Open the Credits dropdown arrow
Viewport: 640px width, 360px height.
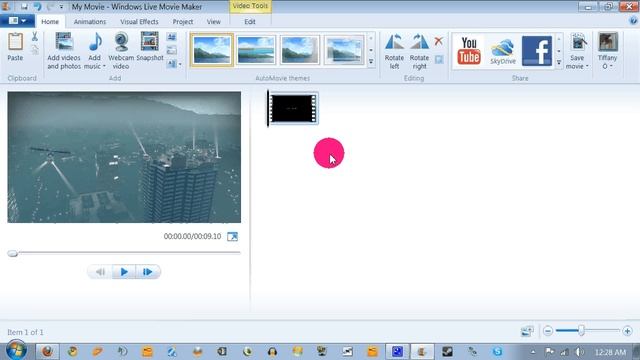coord(180,64)
